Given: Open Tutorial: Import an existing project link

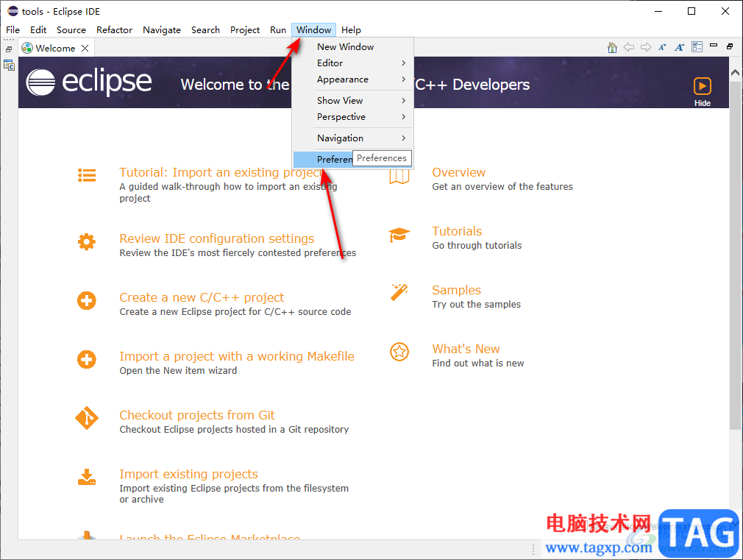Looking at the screenshot, I should click(221, 172).
